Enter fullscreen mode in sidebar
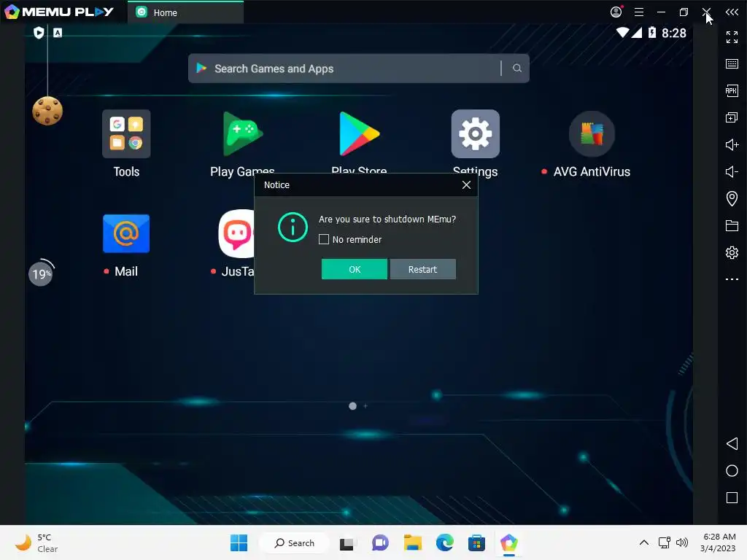The width and height of the screenshot is (747, 560). point(732,37)
